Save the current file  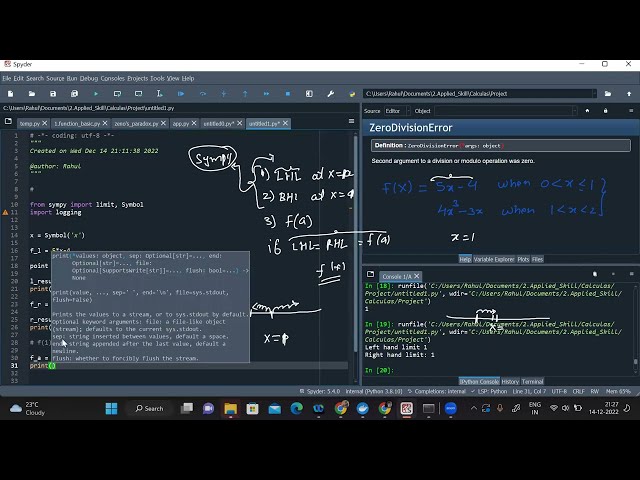pyautogui.click(x=53, y=94)
